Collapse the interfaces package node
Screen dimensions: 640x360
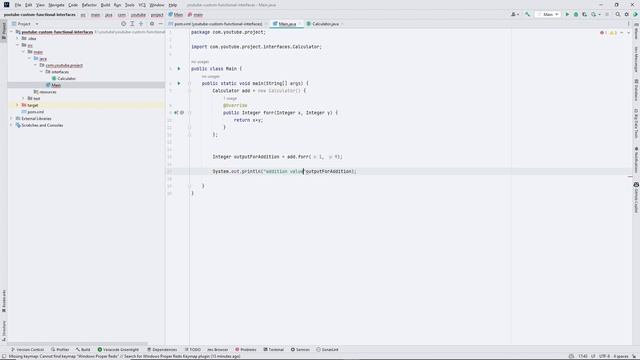42,72
